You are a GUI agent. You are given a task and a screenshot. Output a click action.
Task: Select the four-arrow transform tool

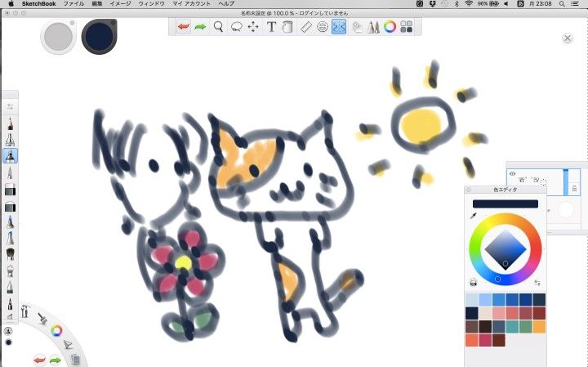(x=253, y=27)
